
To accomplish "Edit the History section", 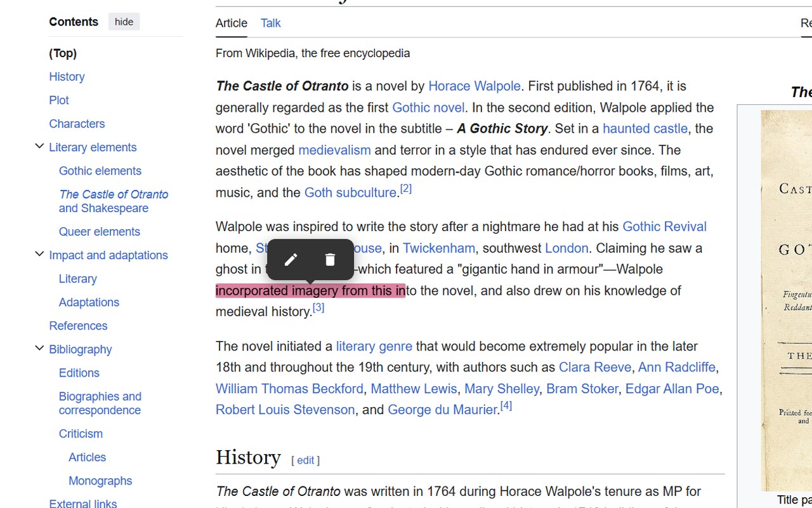I will (306, 460).
